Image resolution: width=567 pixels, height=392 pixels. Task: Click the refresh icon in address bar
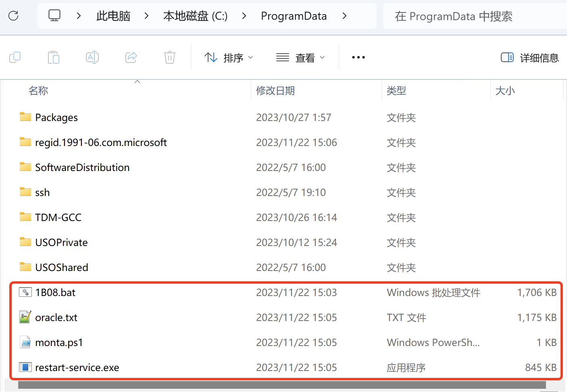14,16
